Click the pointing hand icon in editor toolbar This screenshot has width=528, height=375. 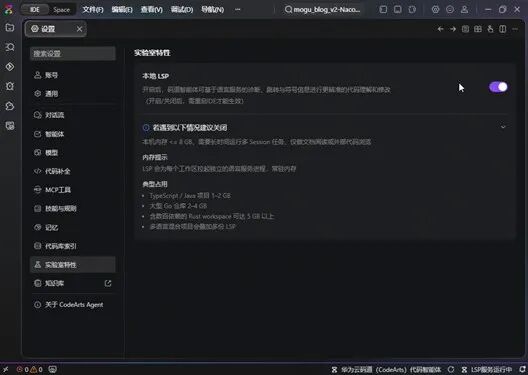click(x=490, y=29)
